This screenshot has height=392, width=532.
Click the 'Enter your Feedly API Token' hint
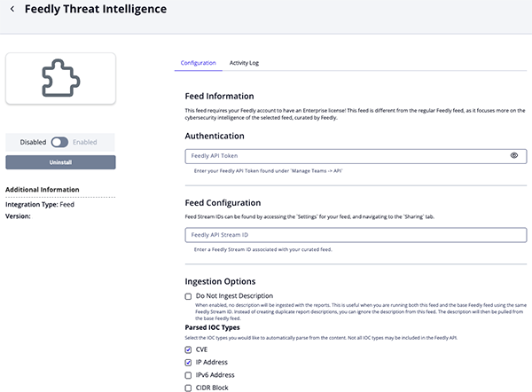[x=268, y=171]
